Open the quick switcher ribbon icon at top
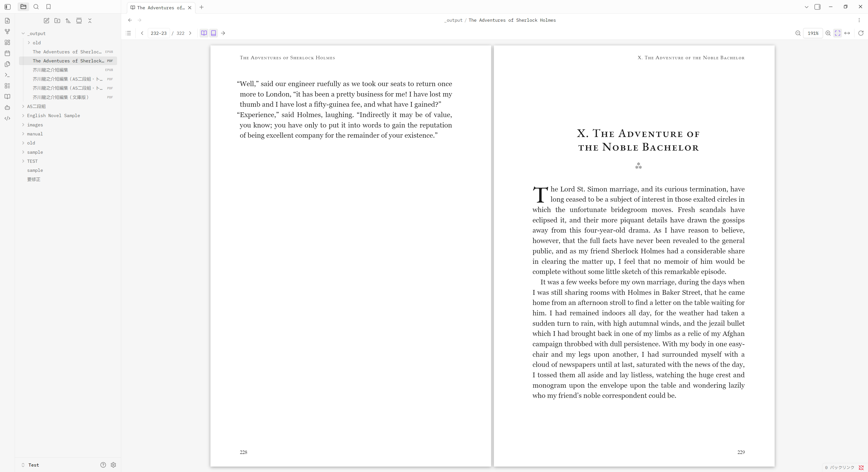868x472 pixels. (x=7, y=21)
